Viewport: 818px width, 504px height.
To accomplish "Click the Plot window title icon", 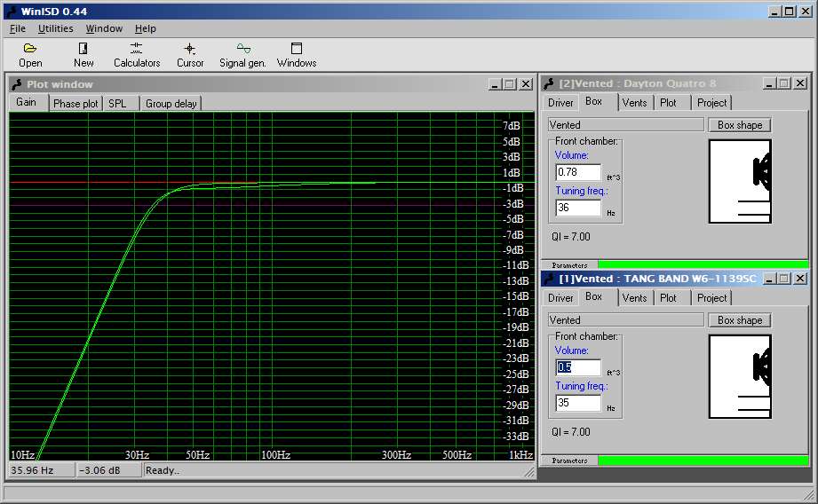I will (17, 84).
